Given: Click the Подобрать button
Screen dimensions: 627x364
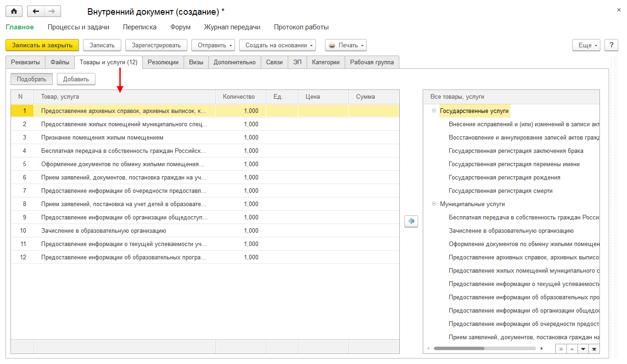Looking at the screenshot, I should pos(32,79).
